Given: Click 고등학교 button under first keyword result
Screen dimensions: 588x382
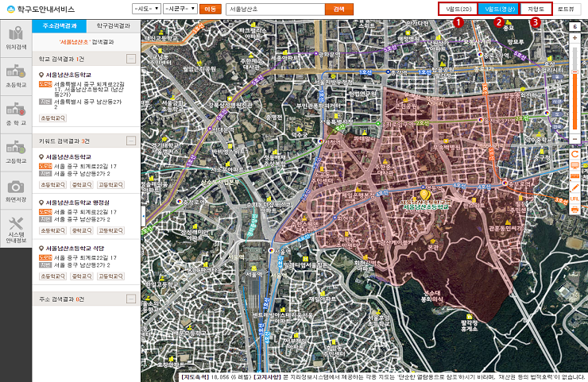Looking at the screenshot, I should [x=110, y=185].
